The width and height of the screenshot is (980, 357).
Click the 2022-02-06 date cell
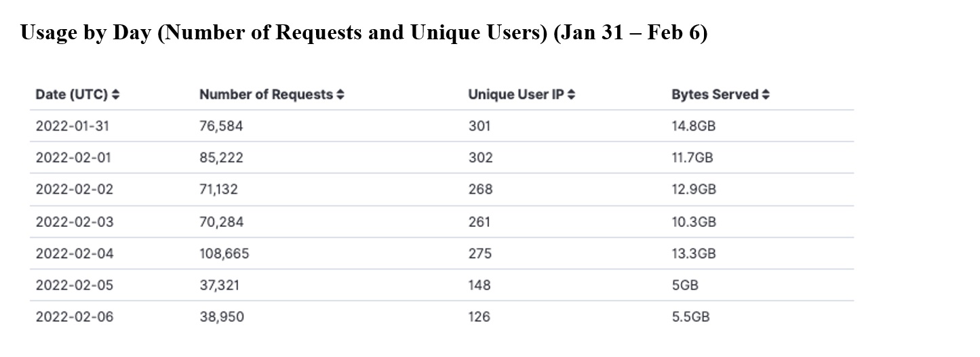coord(75,317)
